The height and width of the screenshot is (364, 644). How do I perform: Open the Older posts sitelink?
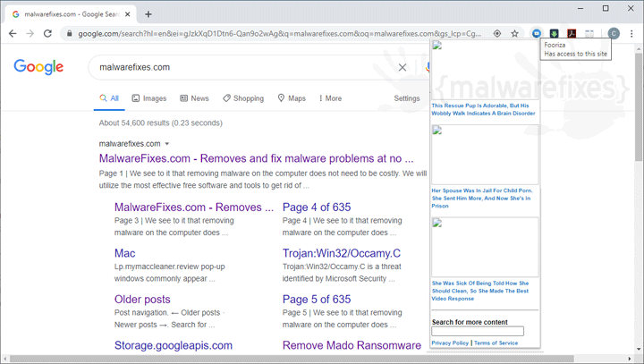(x=142, y=299)
